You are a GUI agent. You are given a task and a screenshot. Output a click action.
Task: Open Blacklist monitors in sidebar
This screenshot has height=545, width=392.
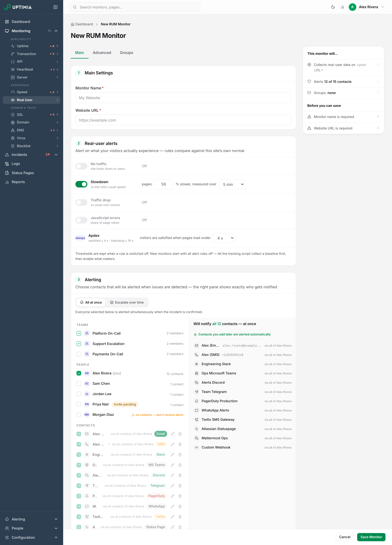(x=31, y=146)
